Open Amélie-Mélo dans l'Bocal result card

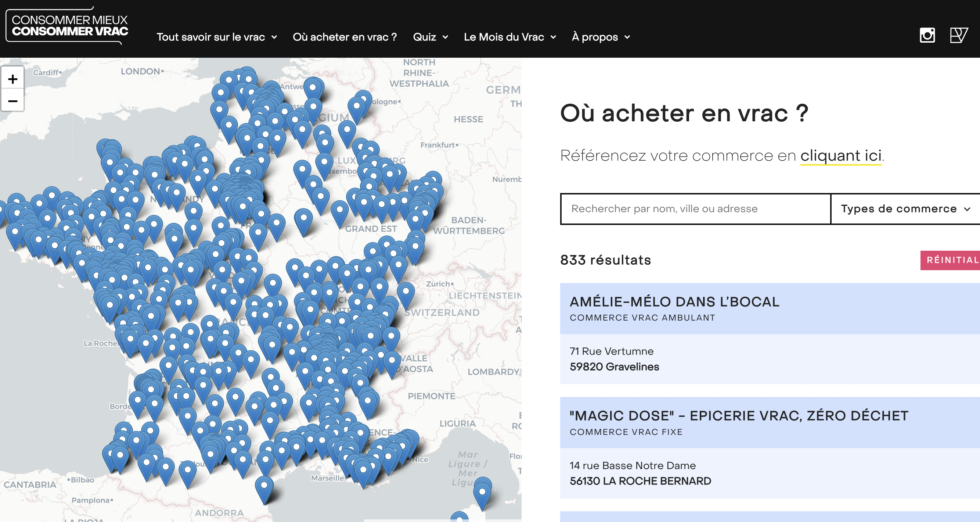coord(674,301)
